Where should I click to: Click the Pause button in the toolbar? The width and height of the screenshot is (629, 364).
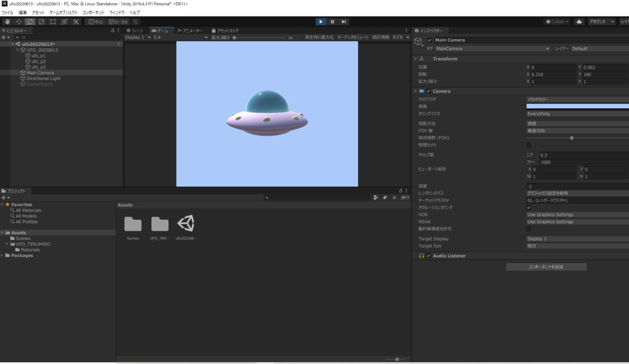pyautogui.click(x=332, y=21)
